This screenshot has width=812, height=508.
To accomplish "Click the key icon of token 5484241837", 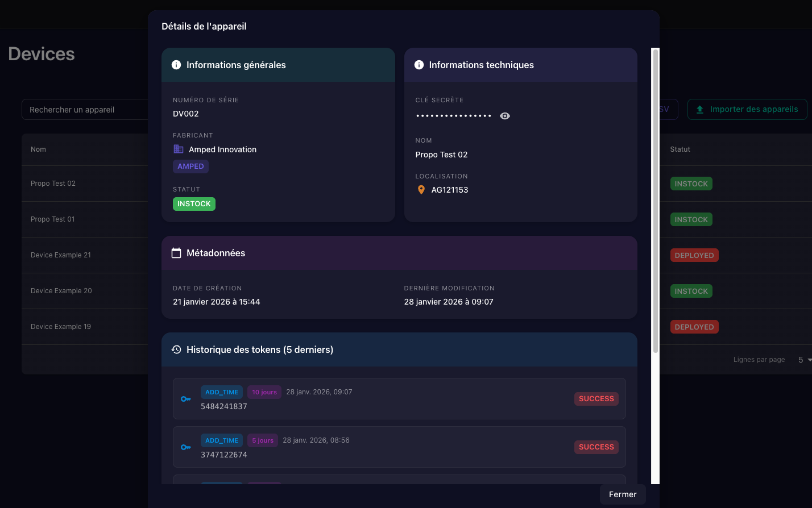I will [186, 399].
